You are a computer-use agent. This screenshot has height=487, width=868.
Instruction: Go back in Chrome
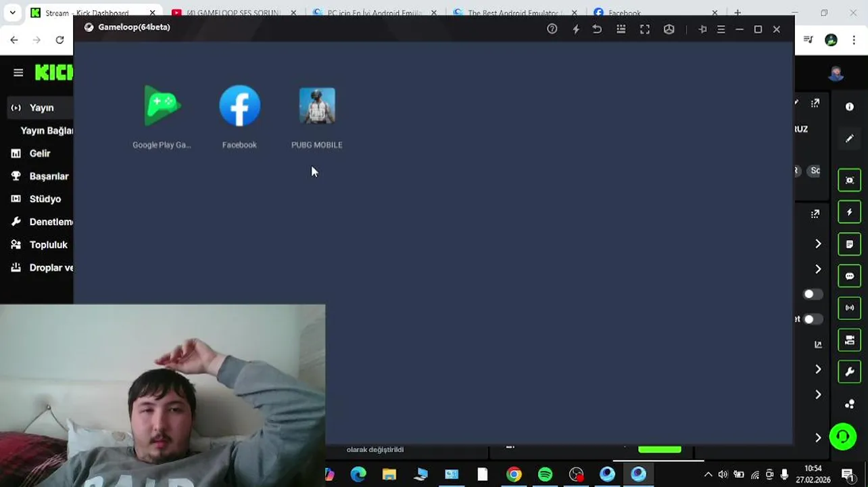point(14,40)
